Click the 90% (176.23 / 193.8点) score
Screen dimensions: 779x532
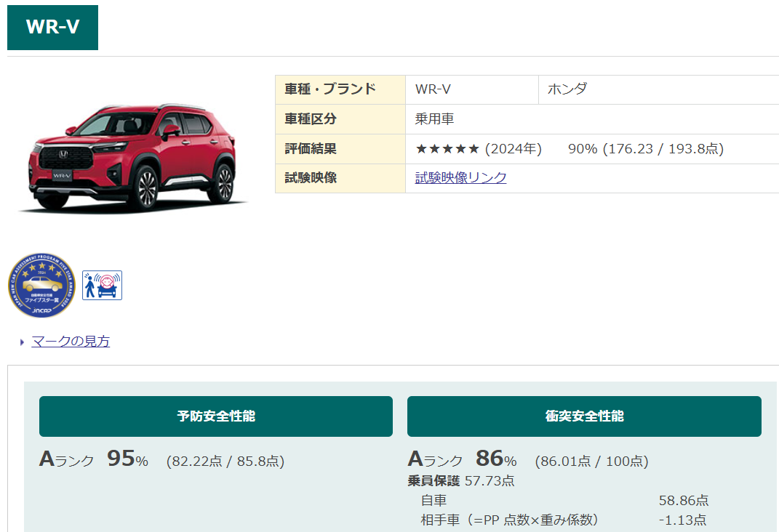(x=646, y=149)
